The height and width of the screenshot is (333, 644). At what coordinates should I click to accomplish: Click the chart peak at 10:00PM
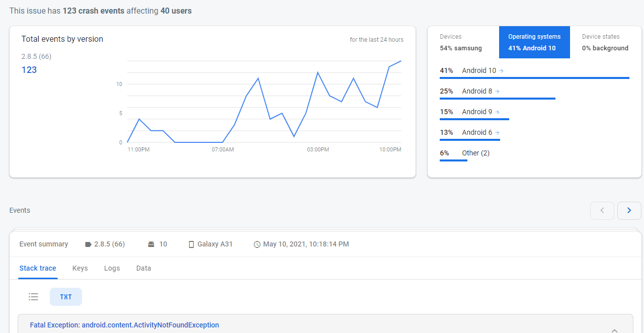pos(401,61)
